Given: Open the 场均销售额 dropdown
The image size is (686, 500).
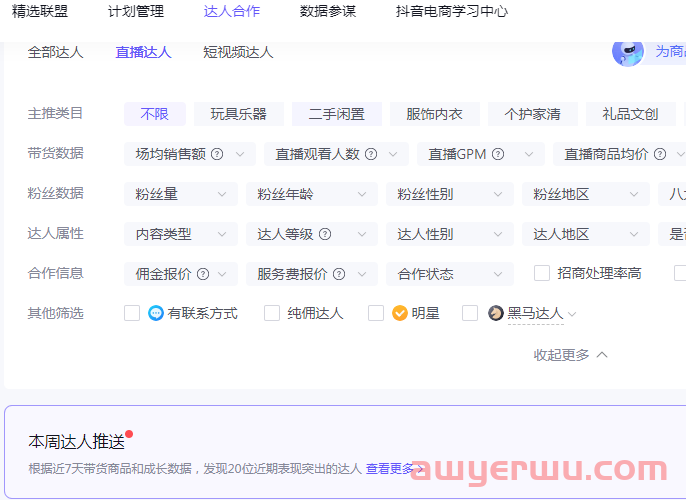Looking at the screenshot, I should 190,154.
